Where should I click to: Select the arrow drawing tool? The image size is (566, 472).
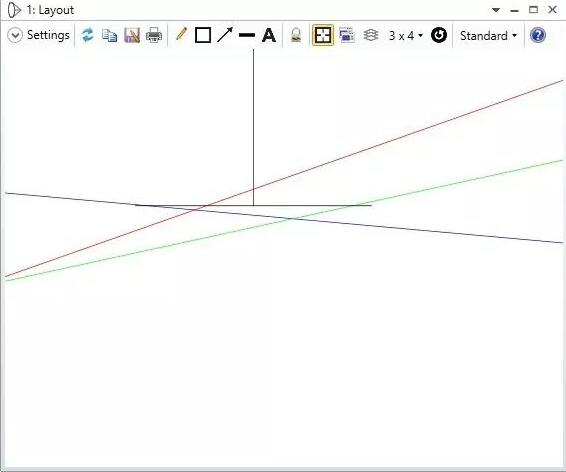coord(225,35)
